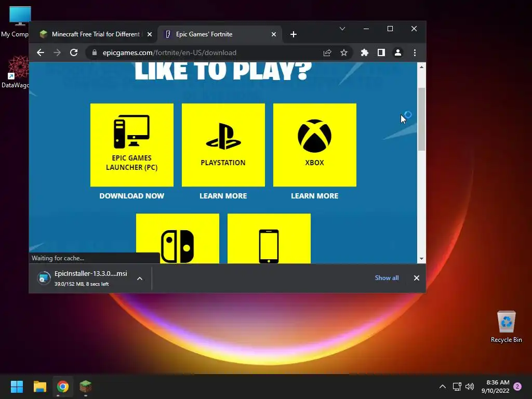Open the volume tray icon

click(x=470, y=387)
